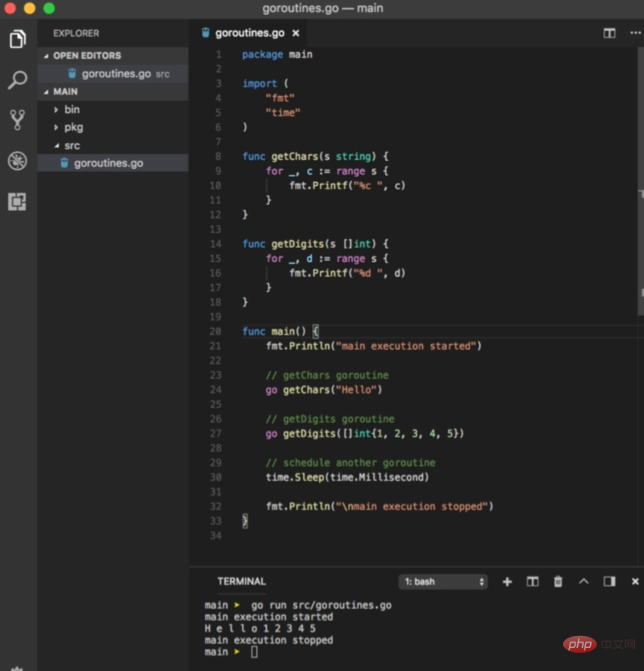Open the Explorer view in activity bar
The width and height of the screenshot is (644, 671).
point(17,39)
